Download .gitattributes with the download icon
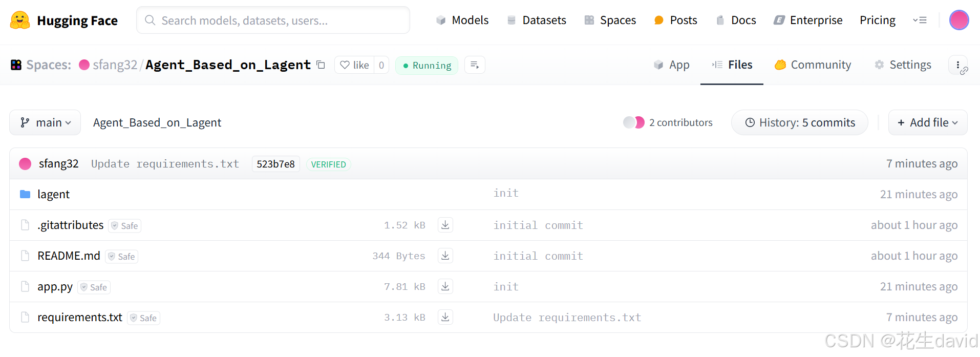 (x=445, y=225)
